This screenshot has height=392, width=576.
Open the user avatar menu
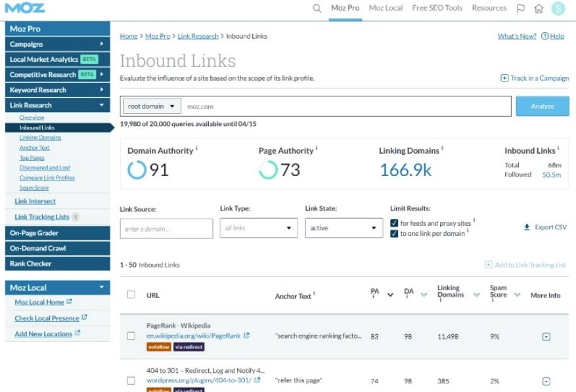tap(558, 8)
